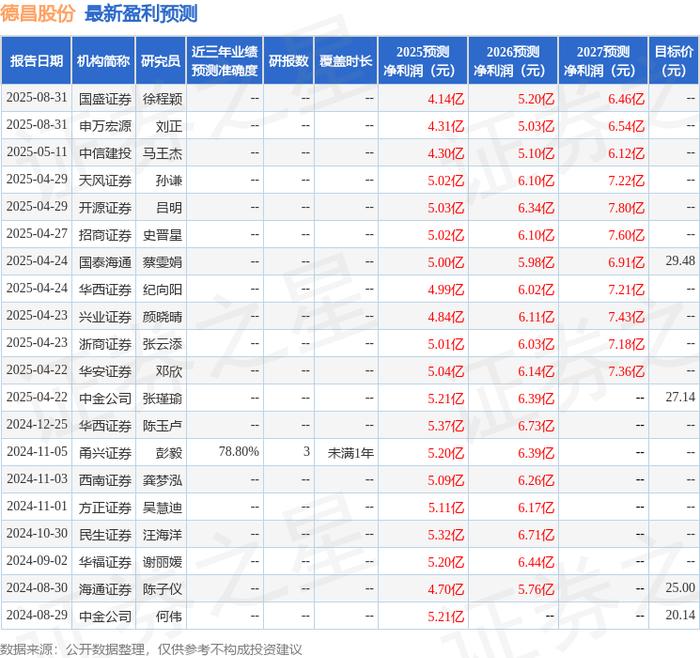Select analyst 彭毅
Viewport: 700px width, 658px height.
(x=169, y=453)
